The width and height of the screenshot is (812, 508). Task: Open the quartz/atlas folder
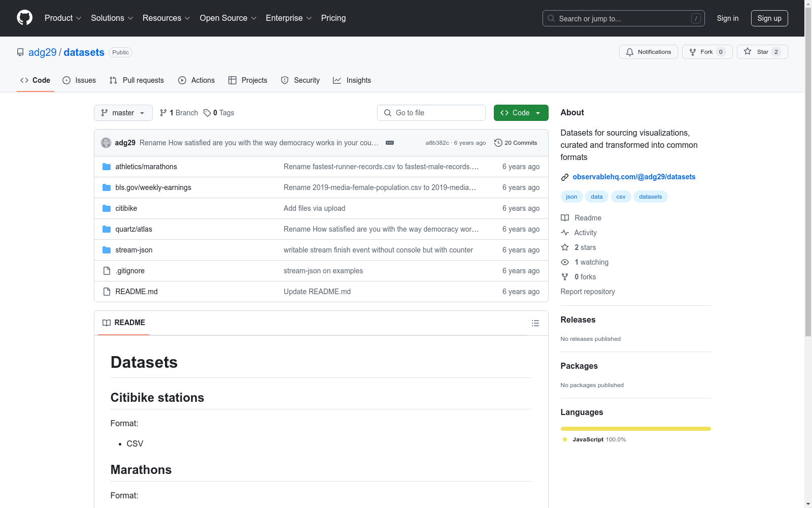[134, 229]
